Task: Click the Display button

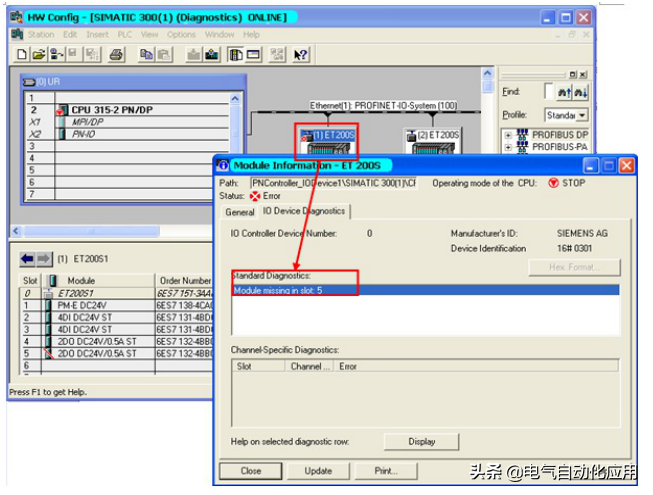Action: [x=421, y=441]
